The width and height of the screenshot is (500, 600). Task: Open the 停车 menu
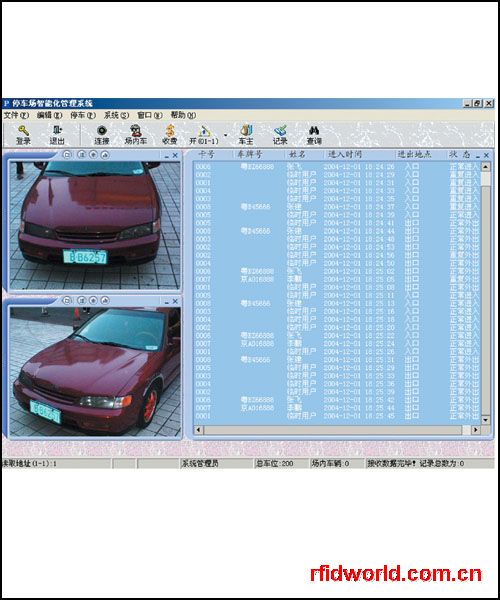click(83, 115)
